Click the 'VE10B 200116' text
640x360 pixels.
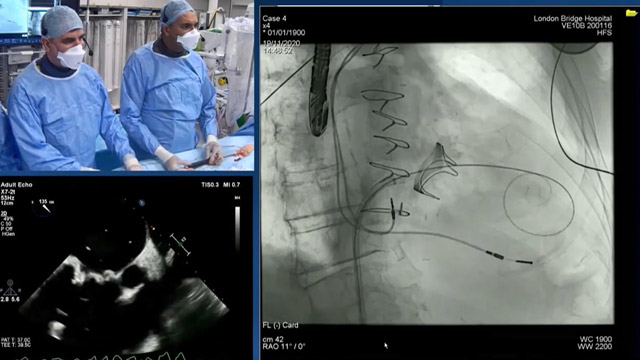tap(586, 25)
